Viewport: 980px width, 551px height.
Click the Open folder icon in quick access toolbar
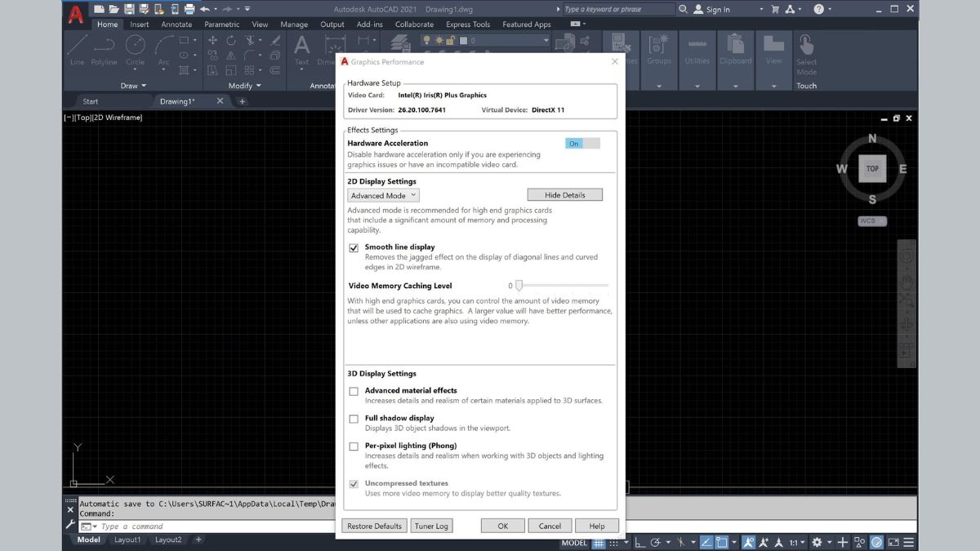click(114, 9)
